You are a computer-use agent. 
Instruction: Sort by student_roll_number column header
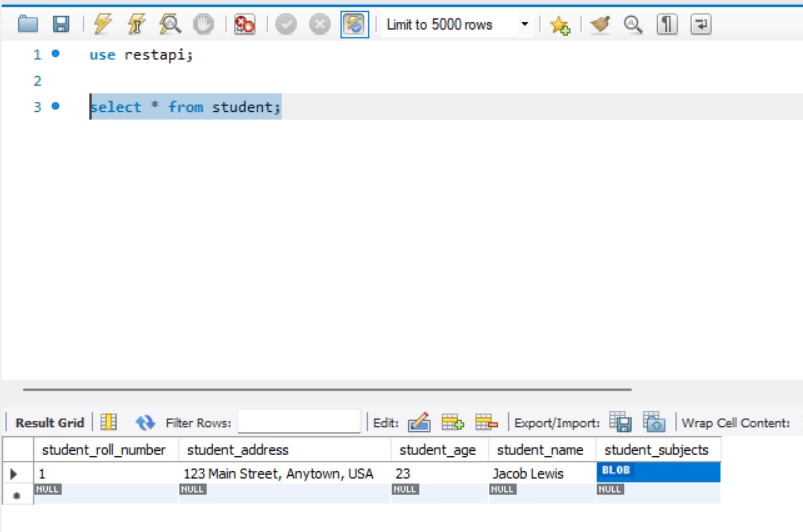pyautogui.click(x=106, y=450)
